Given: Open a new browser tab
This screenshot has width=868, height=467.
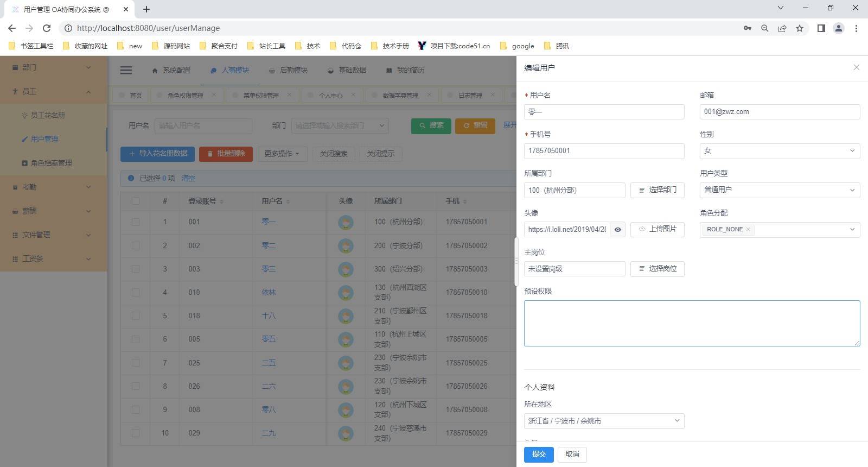Looking at the screenshot, I should point(146,9).
